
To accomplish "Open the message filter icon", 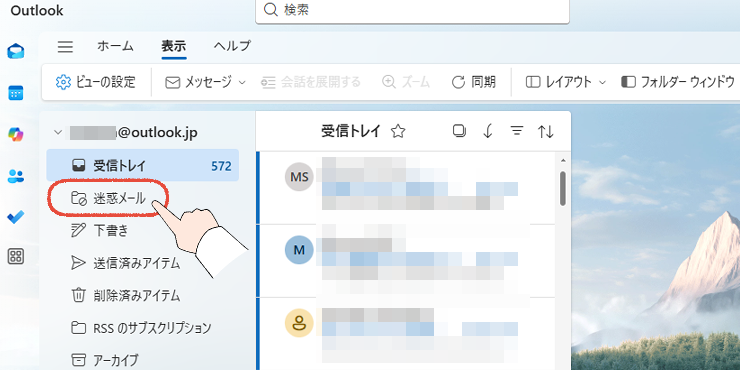I will [517, 132].
